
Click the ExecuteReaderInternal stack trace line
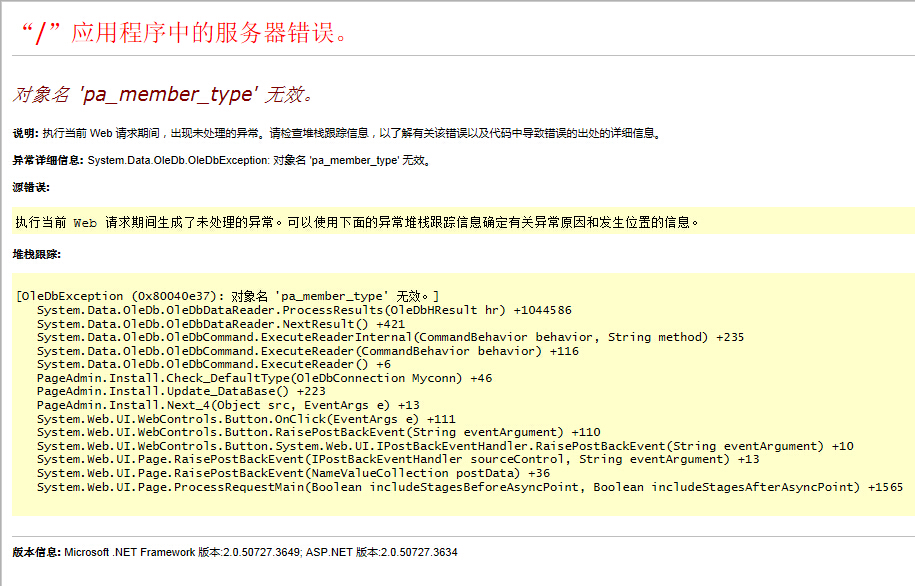pos(390,337)
